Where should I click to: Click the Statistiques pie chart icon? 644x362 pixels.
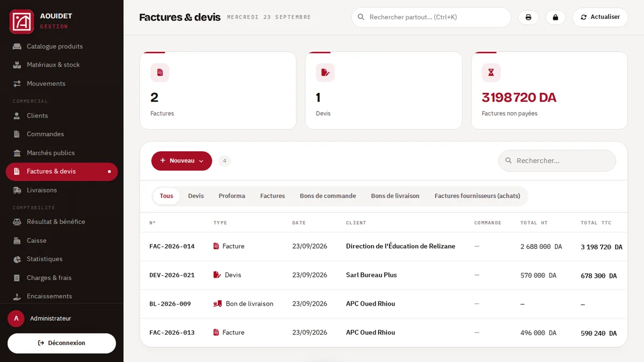pyautogui.click(x=17, y=259)
